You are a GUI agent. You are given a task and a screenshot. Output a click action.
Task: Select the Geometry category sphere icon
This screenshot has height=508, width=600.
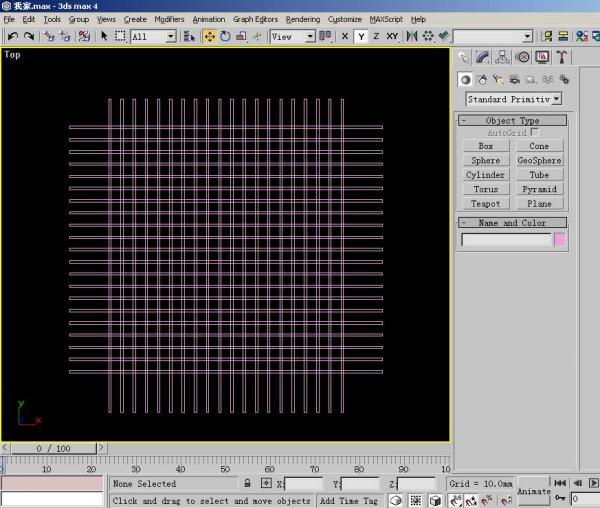(465, 80)
